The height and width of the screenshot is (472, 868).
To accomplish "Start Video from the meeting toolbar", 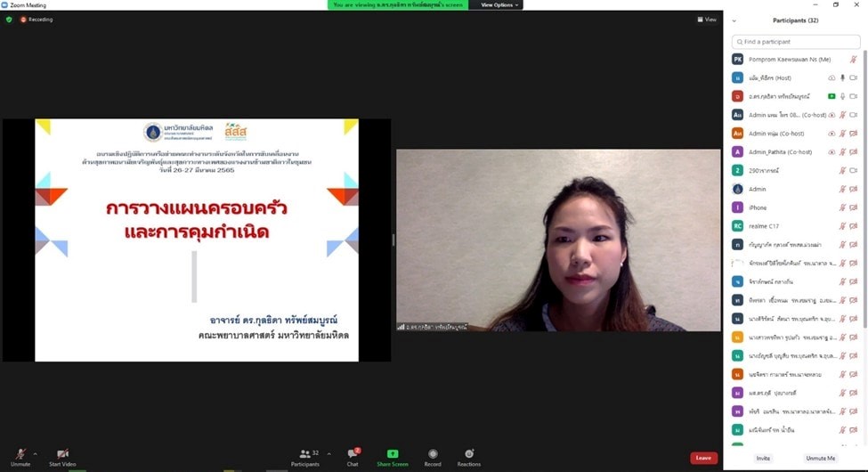I will pyautogui.click(x=62, y=457).
